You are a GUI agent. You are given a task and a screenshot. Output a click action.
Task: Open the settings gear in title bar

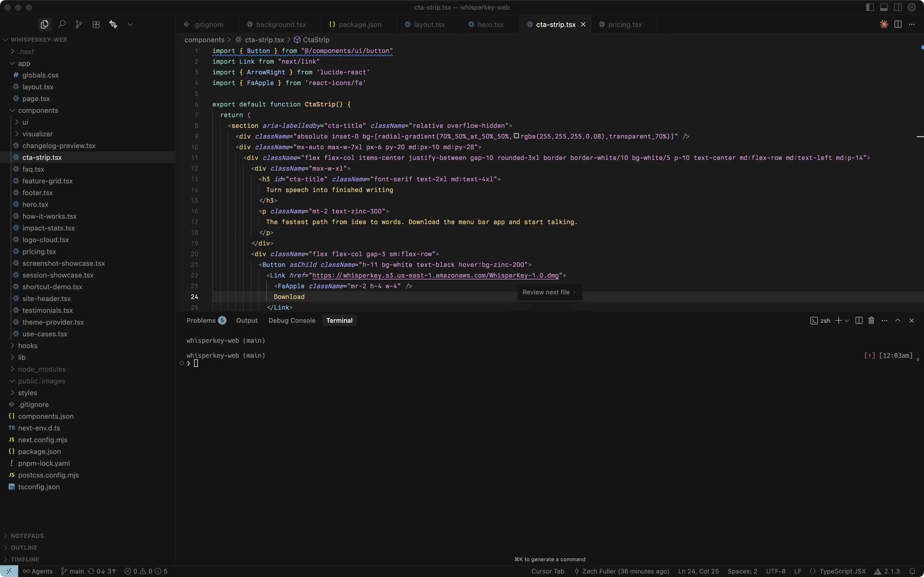pos(911,7)
